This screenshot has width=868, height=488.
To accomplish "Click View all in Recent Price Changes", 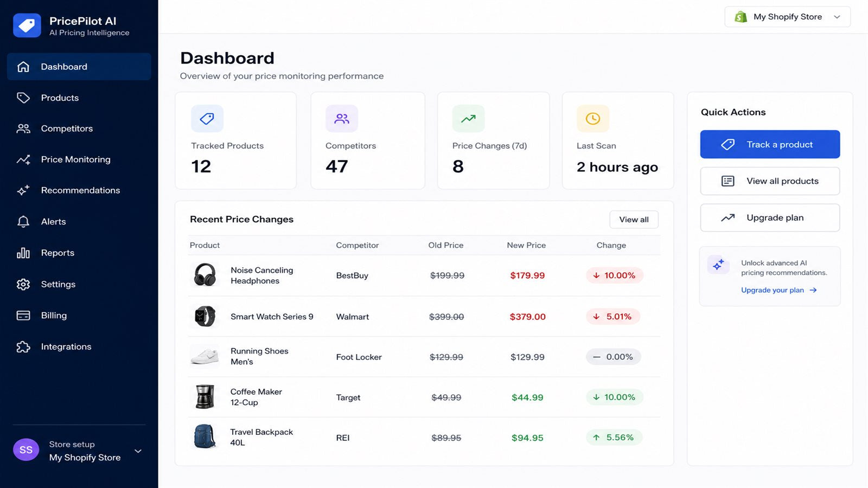I will (x=634, y=220).
